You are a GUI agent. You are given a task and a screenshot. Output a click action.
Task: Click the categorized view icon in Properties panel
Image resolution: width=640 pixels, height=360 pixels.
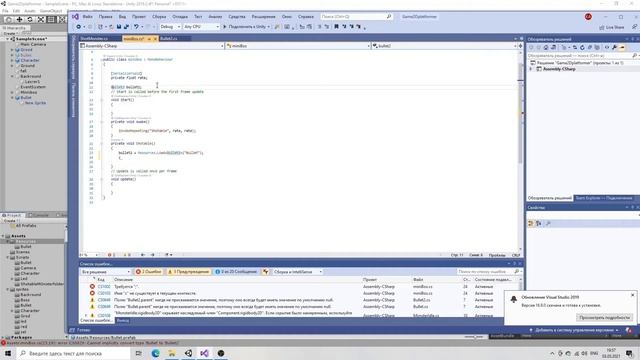pyautogui.click(x=531, y=223)
